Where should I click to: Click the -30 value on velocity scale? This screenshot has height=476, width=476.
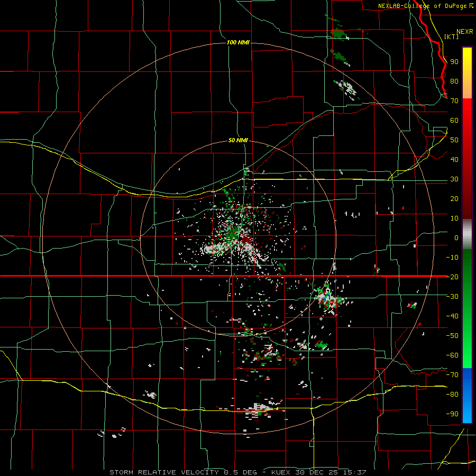tap(452, 297)
